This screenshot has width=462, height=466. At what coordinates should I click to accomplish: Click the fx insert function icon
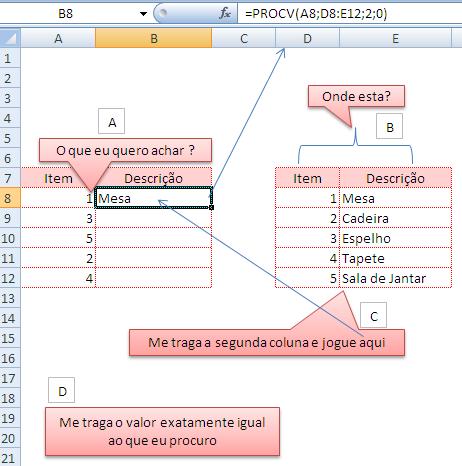pos(225,13)
